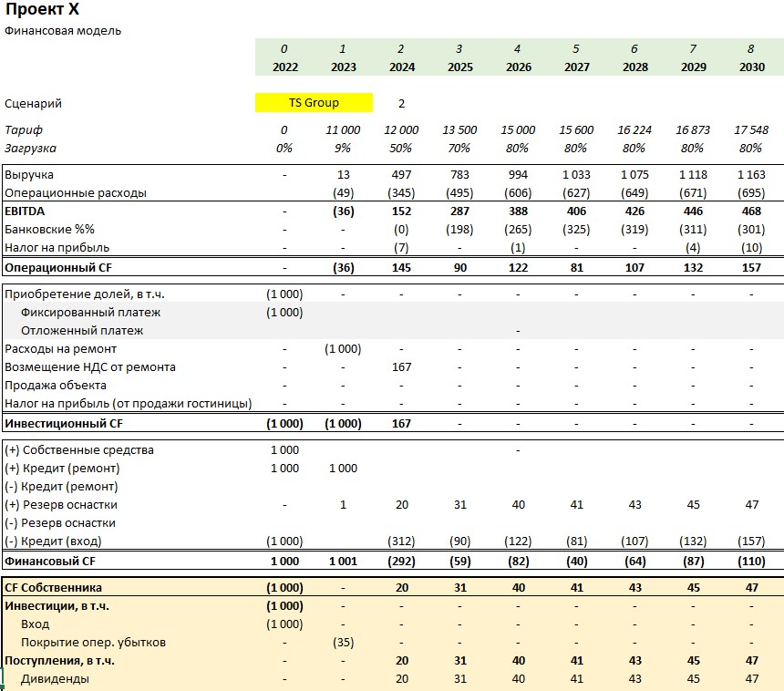This screenshot has width=784, height=691.
Task: Click loan repayment value (312)
Action: pos(401,541)
